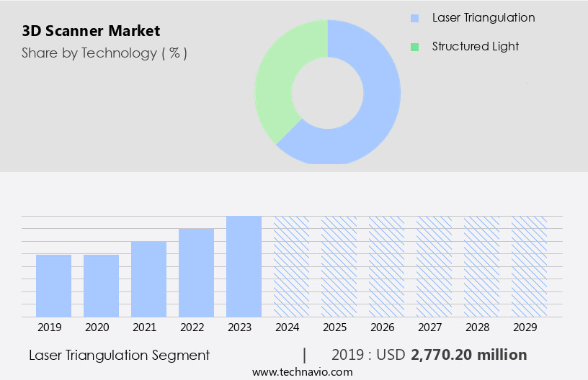Viewport: 588px width, 380px height.
Task: Select the solid bar for 2022
Action: coord(196,273)
